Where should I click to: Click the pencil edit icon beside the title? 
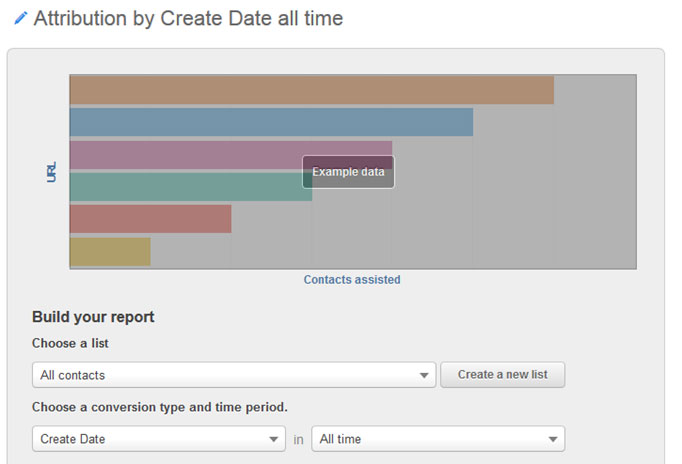point(20,19)
